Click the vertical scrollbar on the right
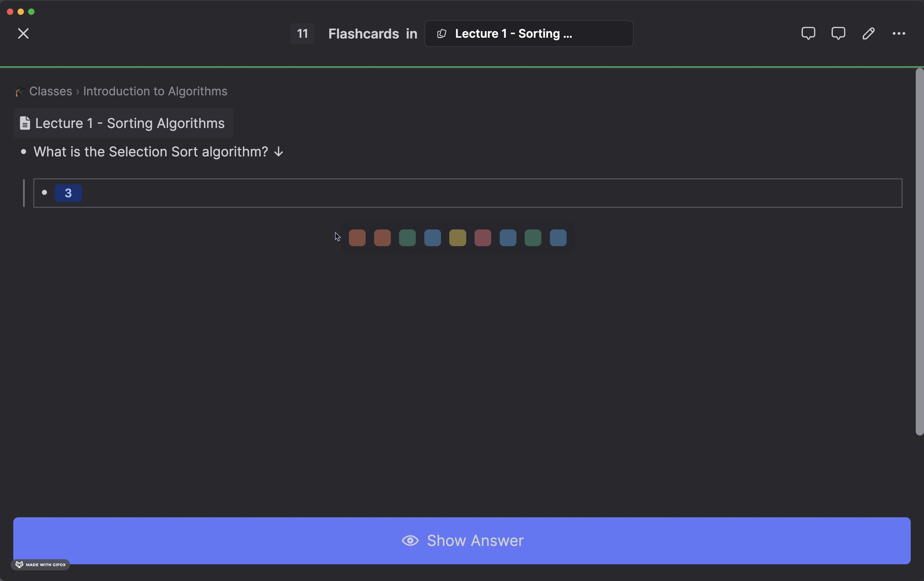 coord(919,251)
